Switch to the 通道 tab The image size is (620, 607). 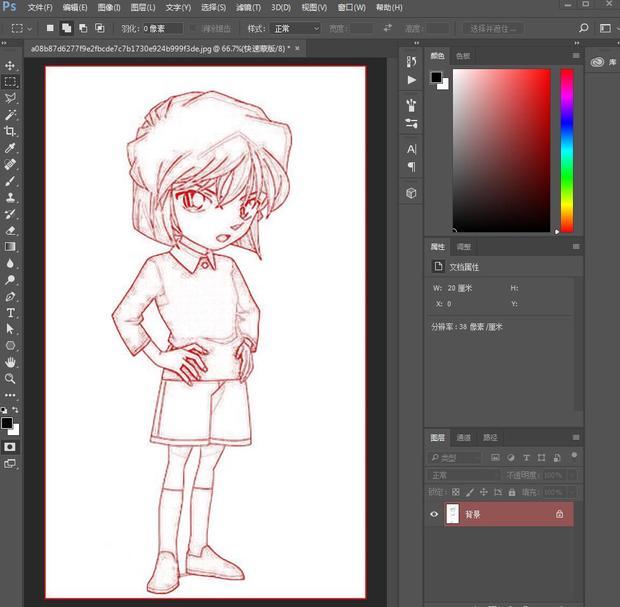pos(463,437)
